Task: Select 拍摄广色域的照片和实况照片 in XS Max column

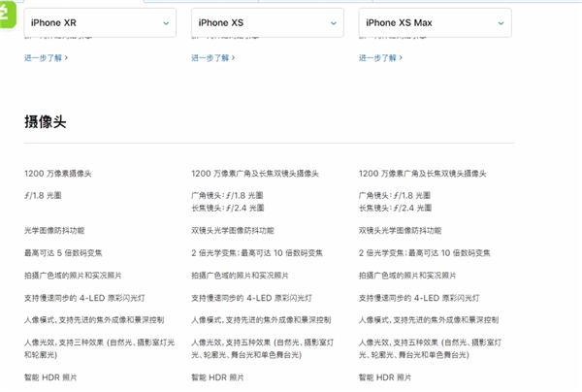Action: [x=407, y=276]
